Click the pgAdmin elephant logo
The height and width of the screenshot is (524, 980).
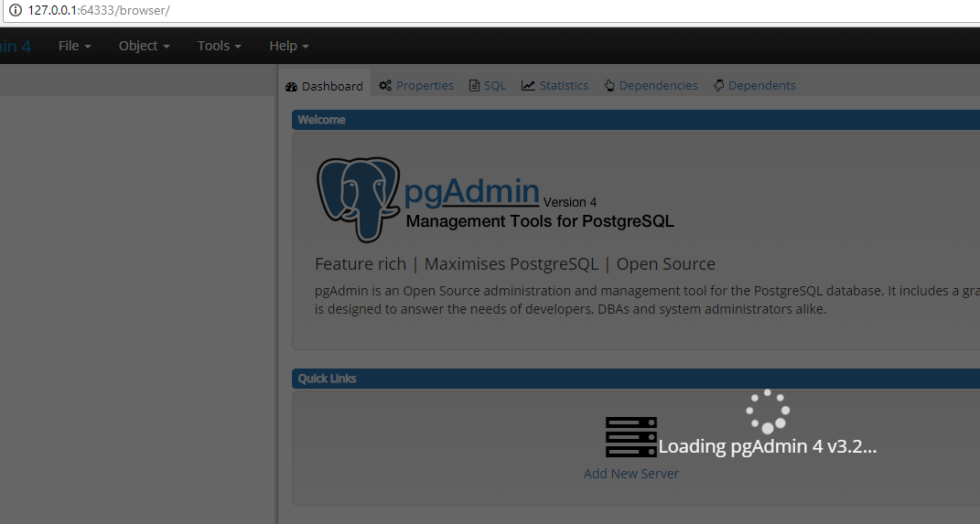pyautogui.click(x=359, y=198)
